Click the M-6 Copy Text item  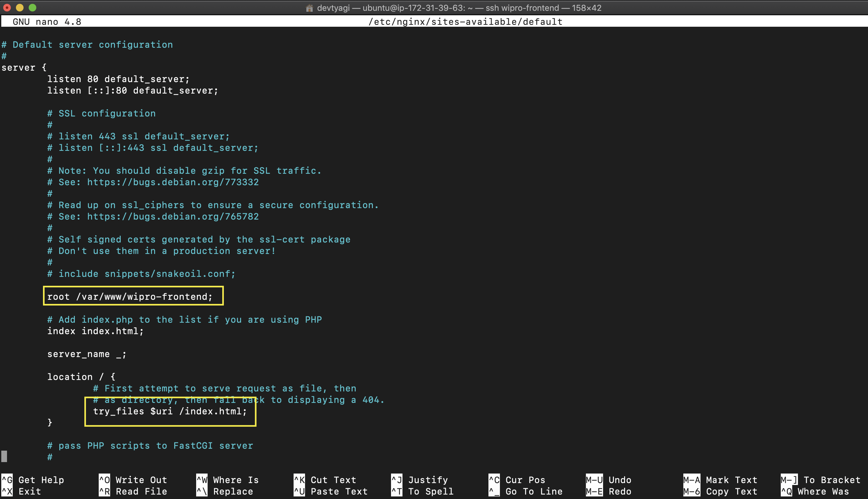tap(720, 491)
